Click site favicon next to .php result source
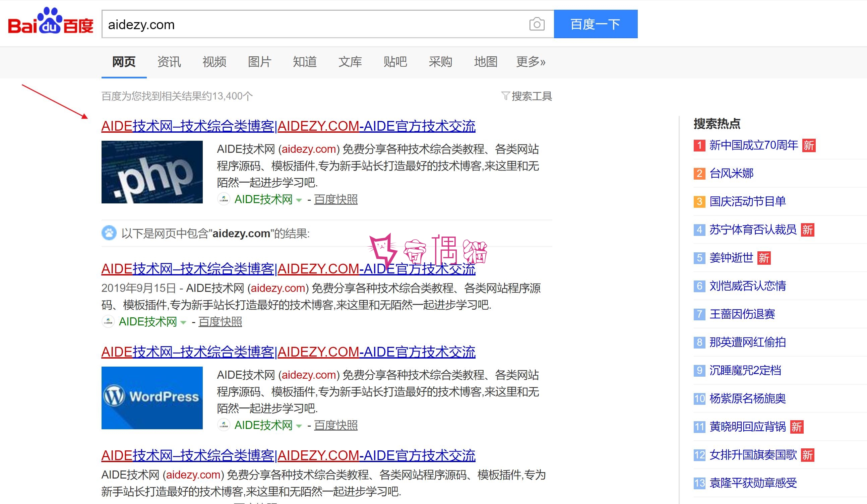The height and width of the screenshot is (504, 867). click(x=224, y=199)
